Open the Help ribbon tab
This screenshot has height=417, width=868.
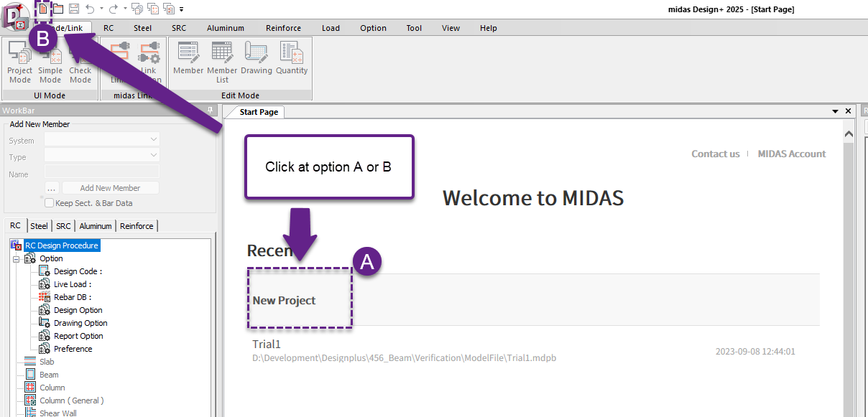[x=489, y=28]
